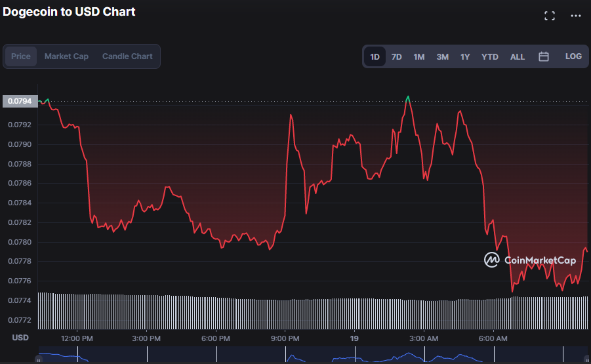Open fullscreen chart view icon
Screen dimensions: 591x364
point(550,16)
